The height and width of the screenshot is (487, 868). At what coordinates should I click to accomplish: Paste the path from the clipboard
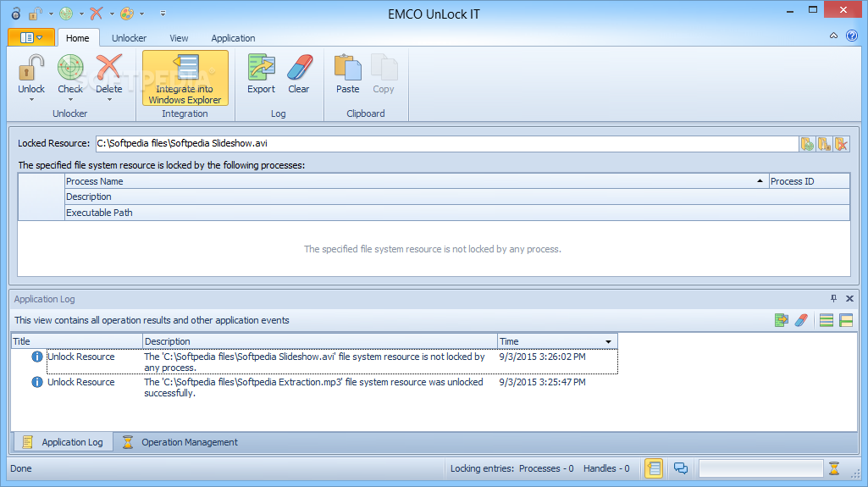point(348,68)
